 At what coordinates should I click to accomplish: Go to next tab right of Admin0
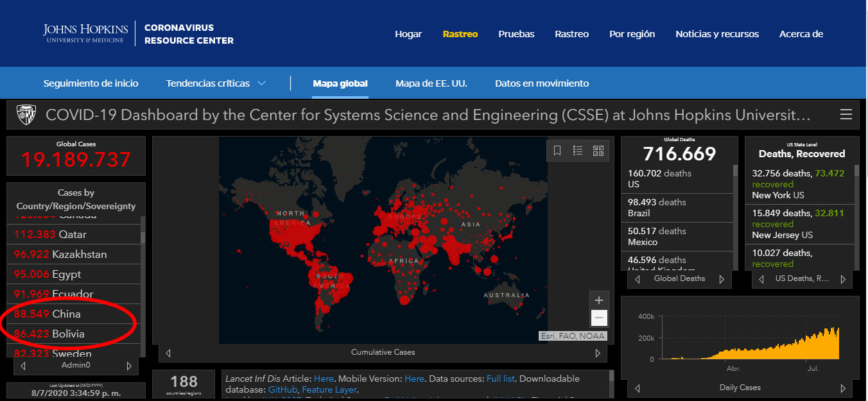click(129, 366)
